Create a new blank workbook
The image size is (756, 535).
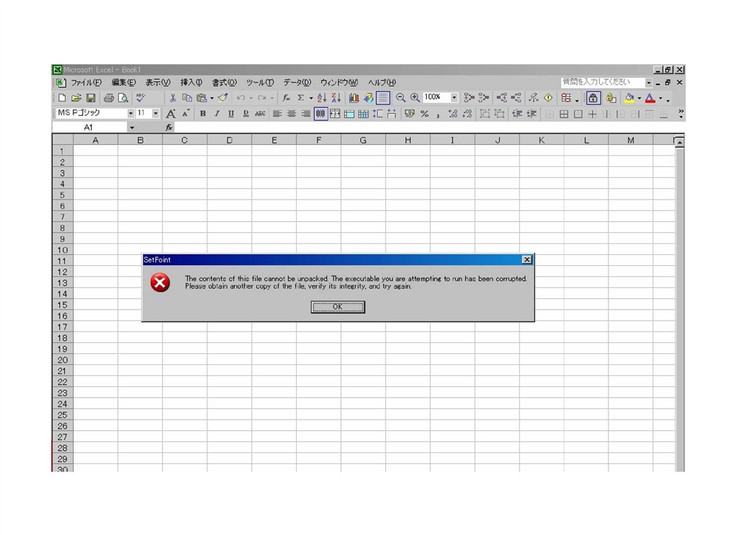tap(62, 98)
